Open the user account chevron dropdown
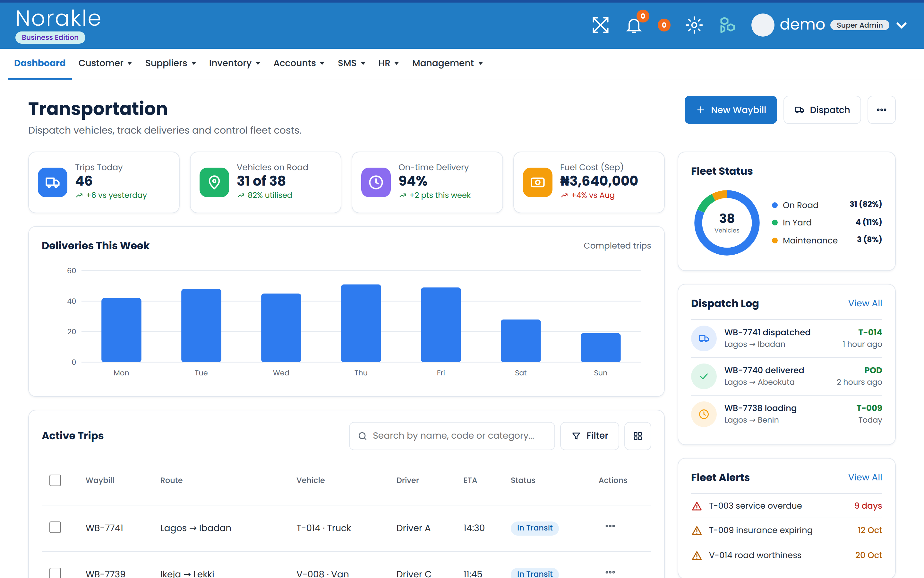 point(902,25)
